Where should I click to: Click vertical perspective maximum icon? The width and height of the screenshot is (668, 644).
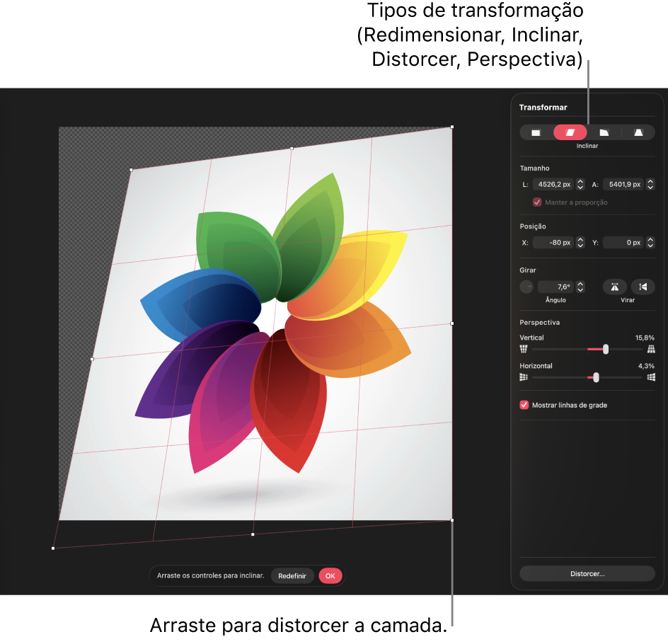pos(651,350)
